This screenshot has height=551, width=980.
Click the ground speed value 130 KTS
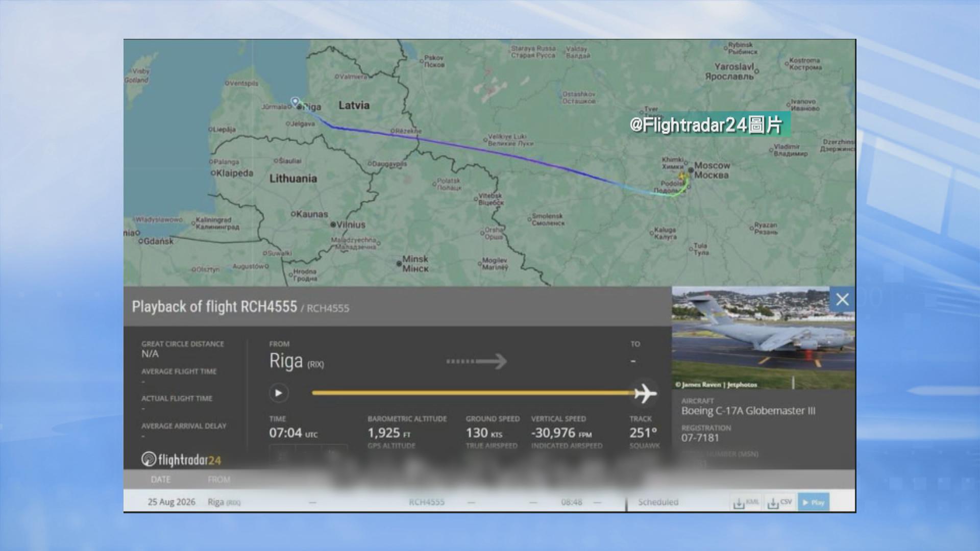pos(484,433)
